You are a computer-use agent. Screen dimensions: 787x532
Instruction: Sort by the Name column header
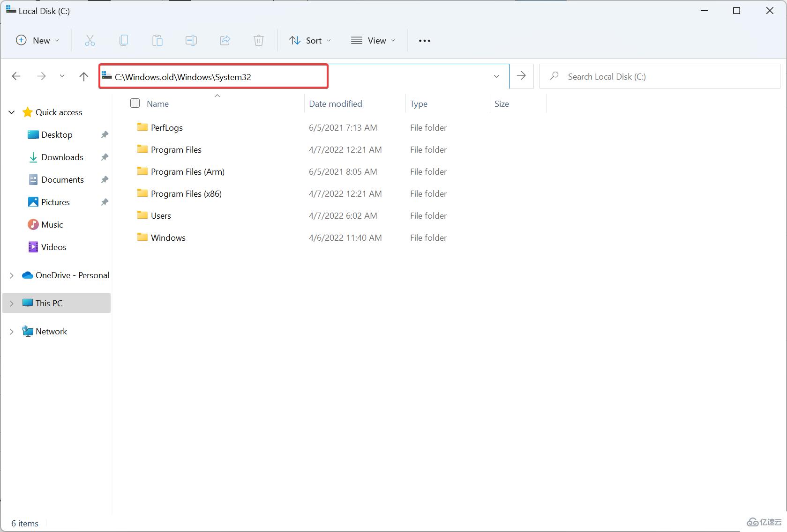[x=157, y=103]
